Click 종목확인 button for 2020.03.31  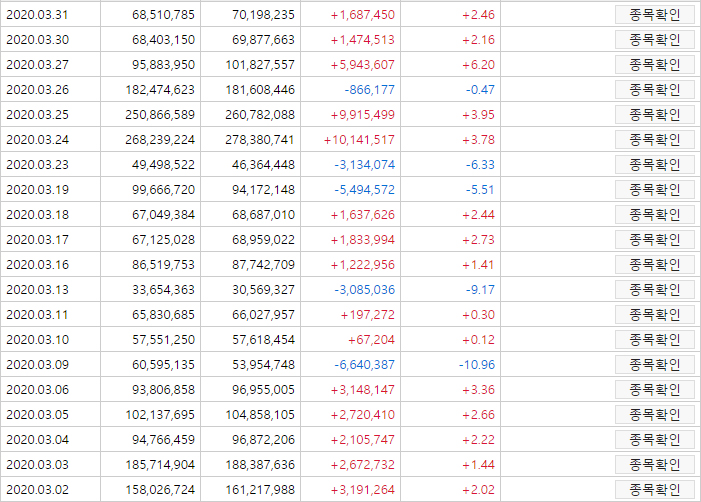pyautogui.click(x=655, y=15)
